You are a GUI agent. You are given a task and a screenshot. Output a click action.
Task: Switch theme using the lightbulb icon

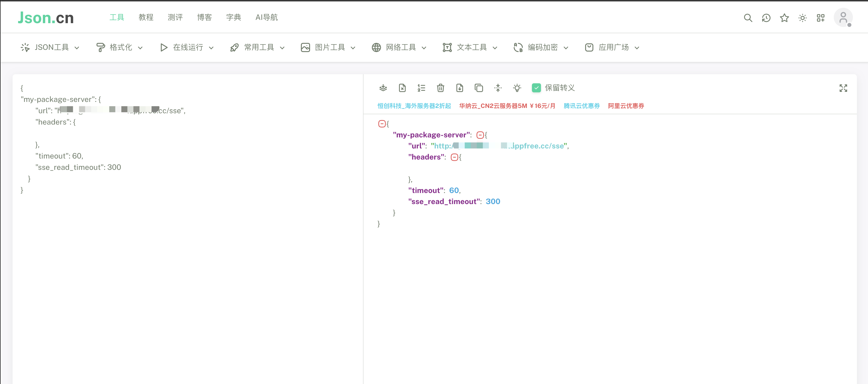click(x=517, y=88)
